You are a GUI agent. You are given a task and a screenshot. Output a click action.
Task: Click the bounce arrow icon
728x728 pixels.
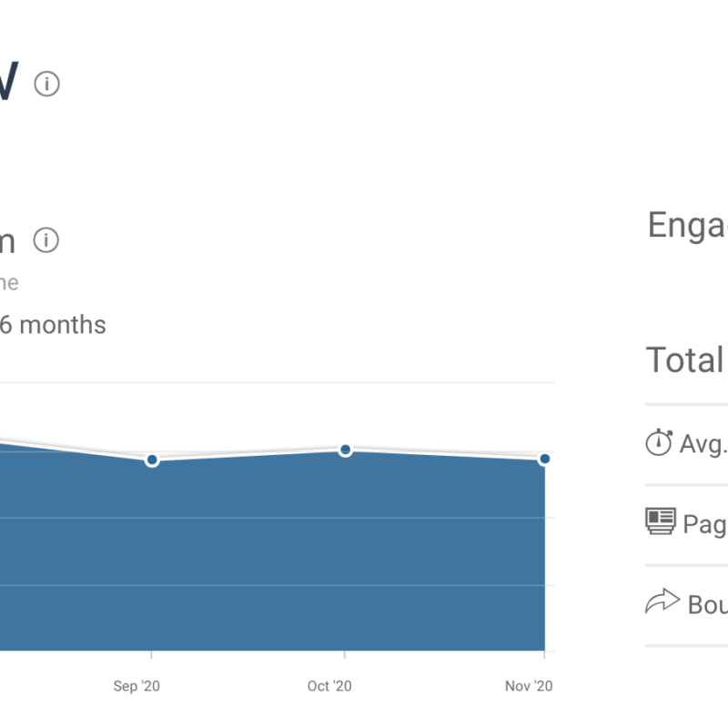(x=662, y=602)
